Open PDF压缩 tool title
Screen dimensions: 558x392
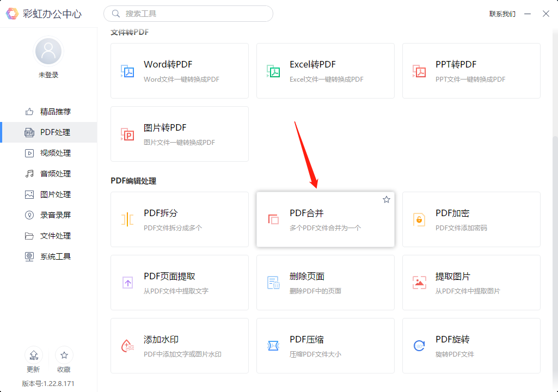coord(306,340)
